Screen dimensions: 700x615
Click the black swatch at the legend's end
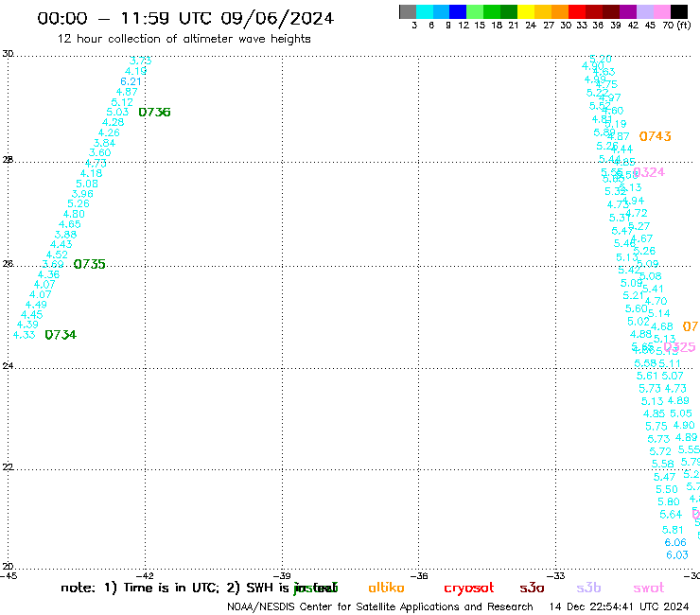coord(679,11)
